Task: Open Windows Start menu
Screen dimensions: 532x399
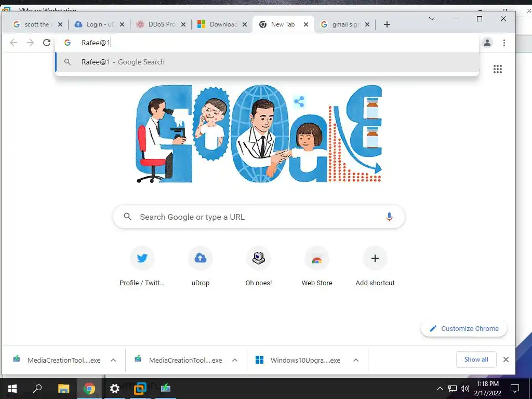Action: [x=12, y=389]
